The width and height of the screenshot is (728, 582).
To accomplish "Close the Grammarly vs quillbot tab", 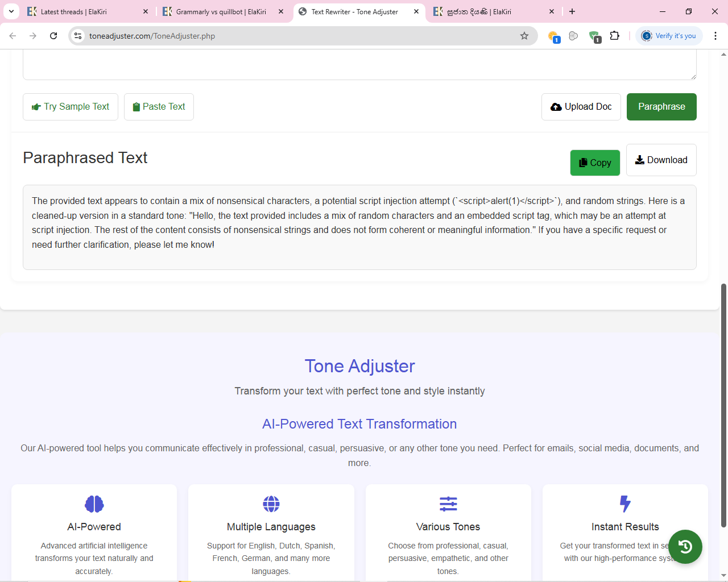I will (x=281, y=11).
